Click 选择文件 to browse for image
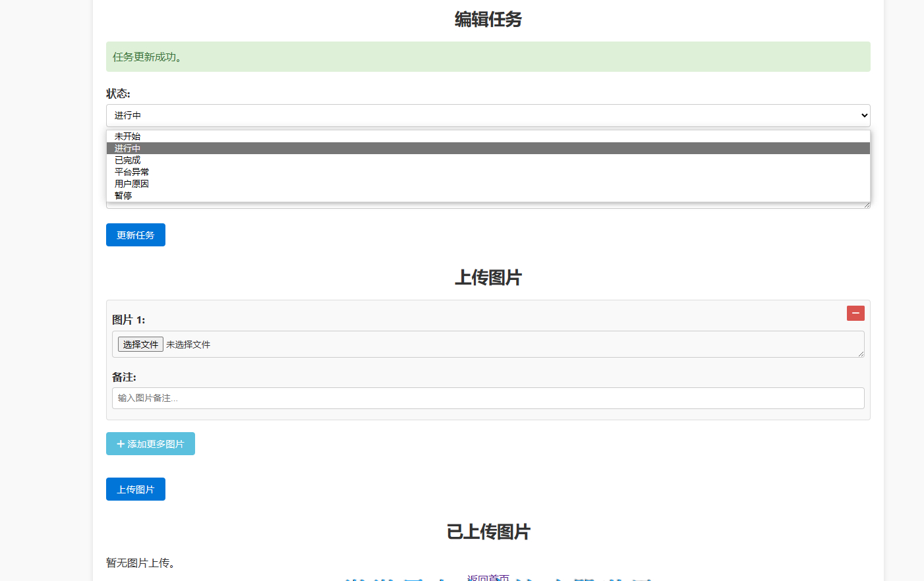924x581 pixels. (x=140, y=345)
